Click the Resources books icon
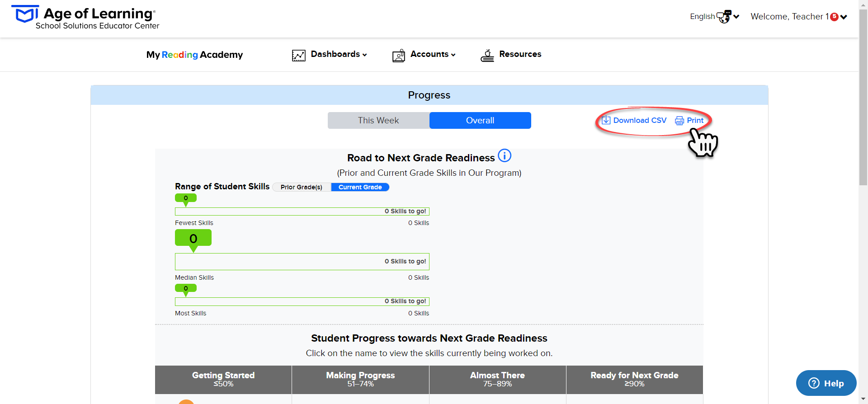The image size is (868, 404). click(487, 56)
